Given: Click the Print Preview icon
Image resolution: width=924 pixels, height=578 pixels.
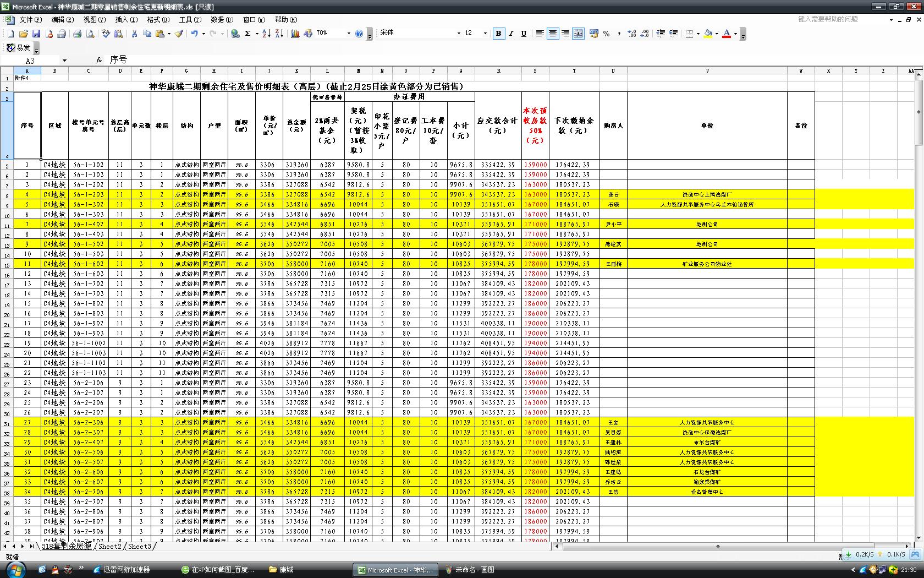Looking at the screenshot, I should [x=90, y=34].
